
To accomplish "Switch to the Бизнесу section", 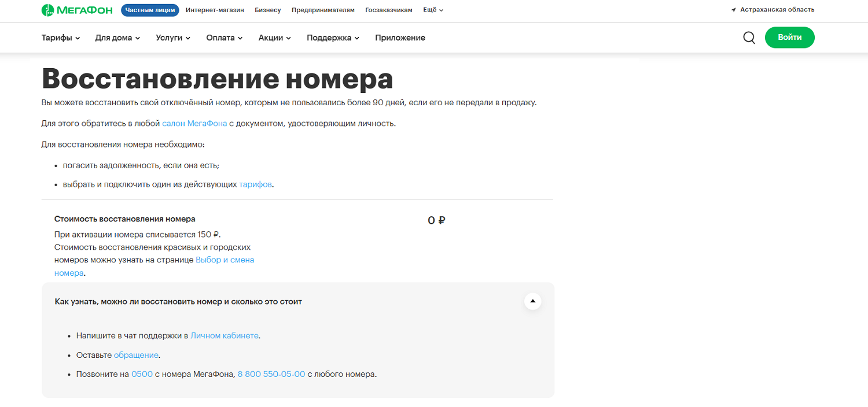I will pyautogui.click(x=268, y=10).
